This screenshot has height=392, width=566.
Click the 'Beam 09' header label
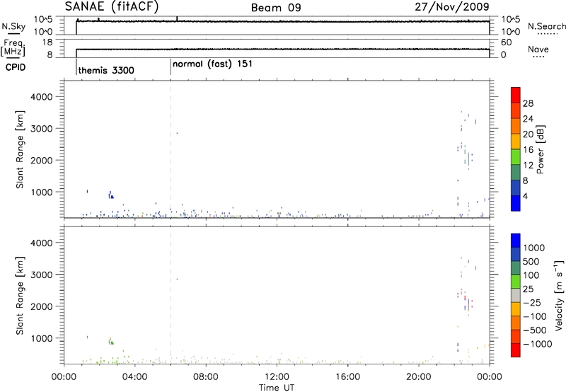pyautogui.click(x=276, y=8)
